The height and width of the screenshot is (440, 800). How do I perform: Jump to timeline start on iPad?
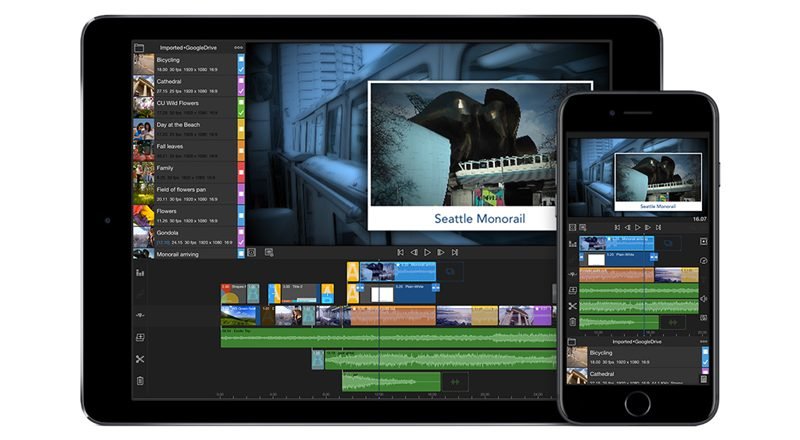coord(401,252)
